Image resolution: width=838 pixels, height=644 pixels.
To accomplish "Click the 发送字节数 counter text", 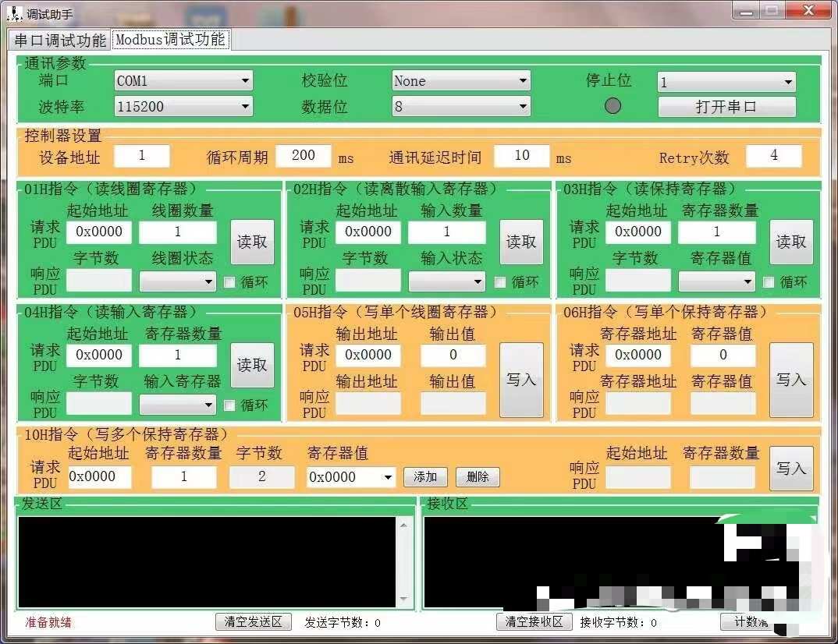I will coord(342,623).
